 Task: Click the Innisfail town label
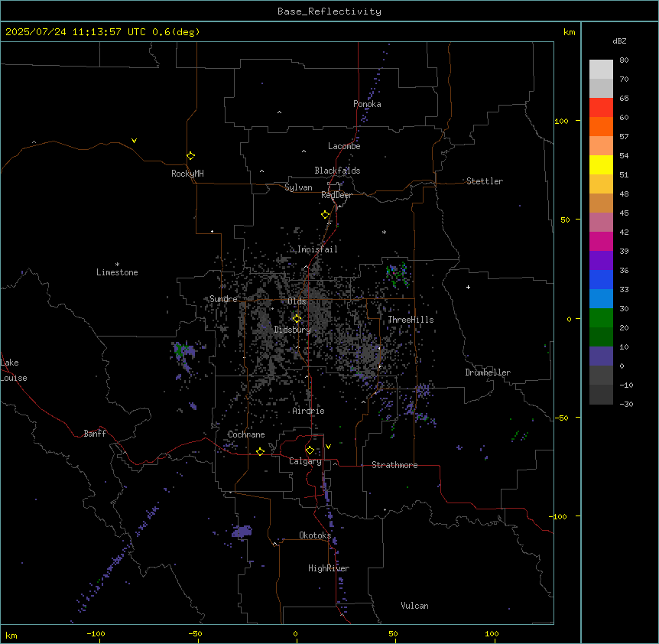tap(317, 249)
